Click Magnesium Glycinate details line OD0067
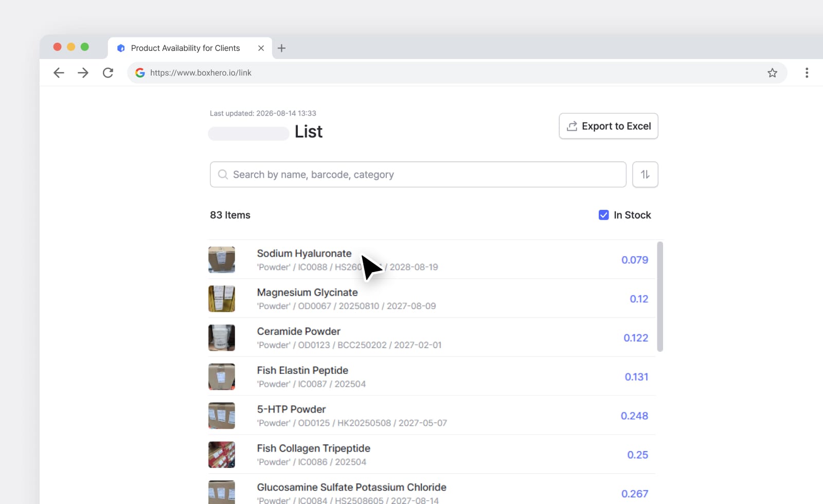Viewport: 823px width, 504px height. point(346,306)
